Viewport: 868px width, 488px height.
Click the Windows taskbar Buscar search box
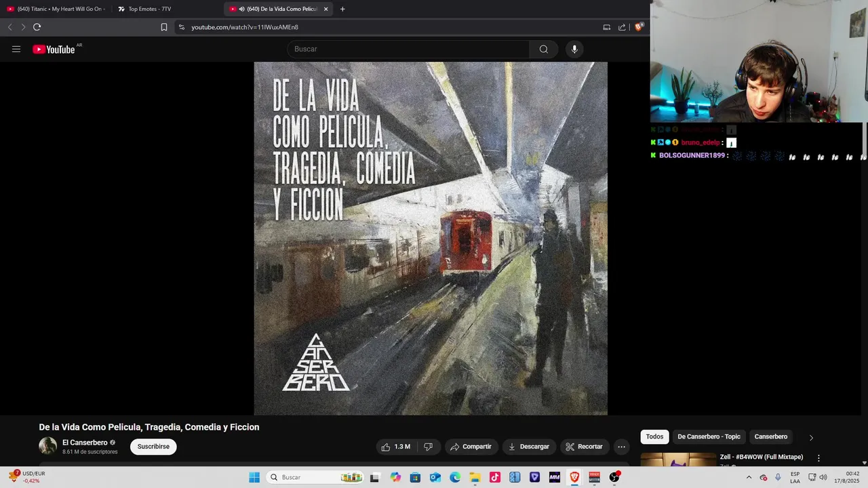(315, 477)
